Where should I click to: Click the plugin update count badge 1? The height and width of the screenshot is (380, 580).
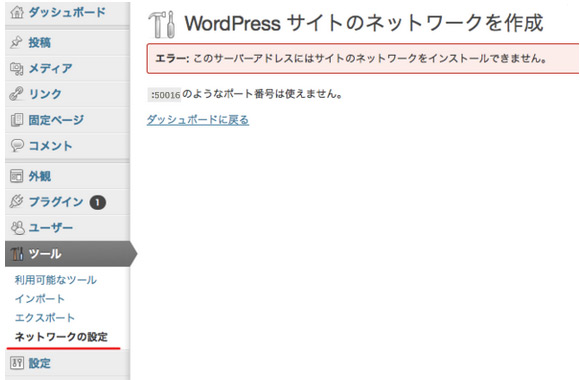pyautogui.click(x=98, y=202)
